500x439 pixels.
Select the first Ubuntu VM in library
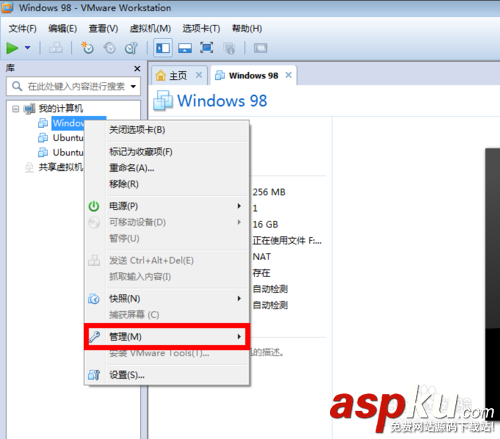click(x=68, y=138)
